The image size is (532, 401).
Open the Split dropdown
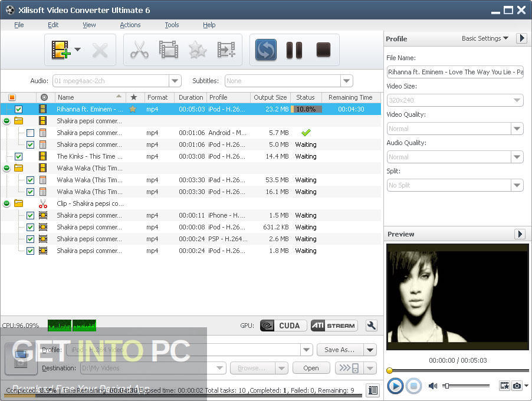point(517,185)
